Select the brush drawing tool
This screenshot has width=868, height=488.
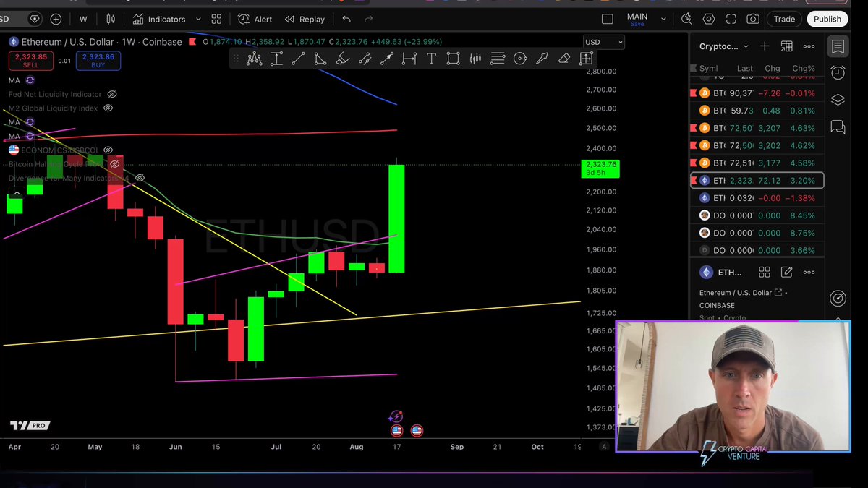pyautogui.click(x=343, y=59)
